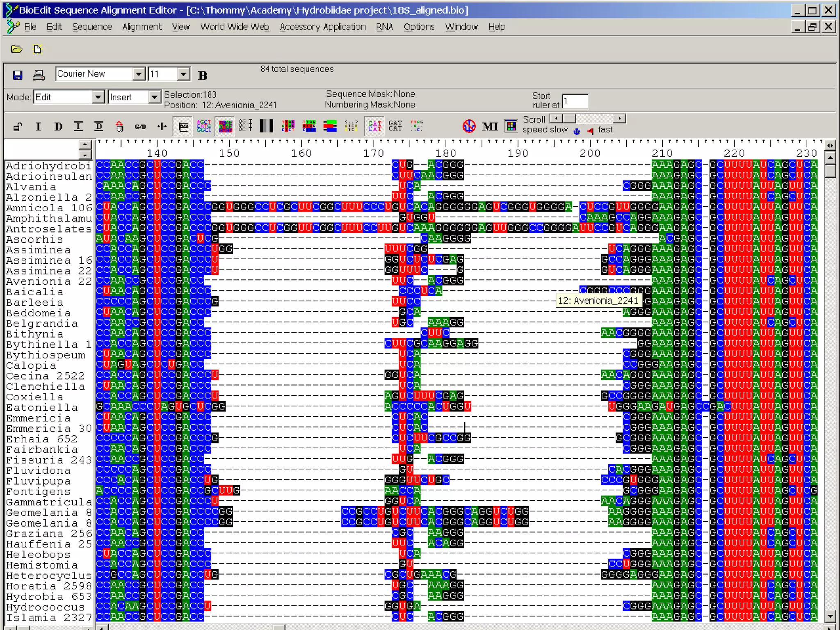Select the Avenionia 22 sequence title
Viewport: 840px width, 630px height.
(x=49, y=281)
